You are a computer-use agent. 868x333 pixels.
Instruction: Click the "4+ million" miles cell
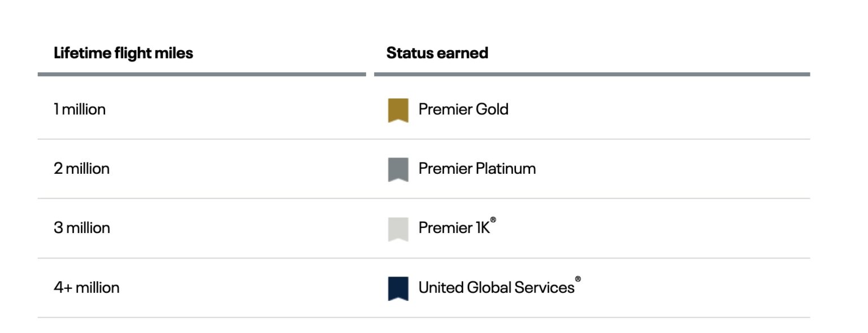coord(86,288)
